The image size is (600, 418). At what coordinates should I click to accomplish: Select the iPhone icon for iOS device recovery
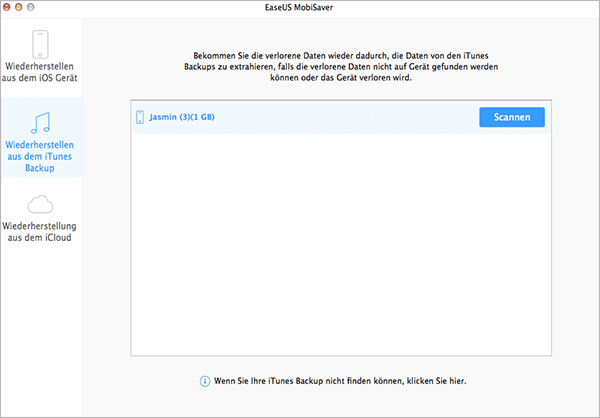tap(40, 44)
